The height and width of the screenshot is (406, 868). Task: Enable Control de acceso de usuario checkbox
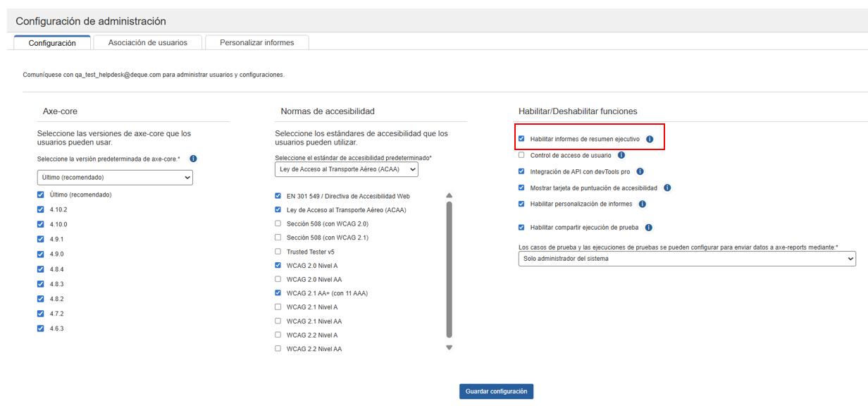click(x=521, y=155)
